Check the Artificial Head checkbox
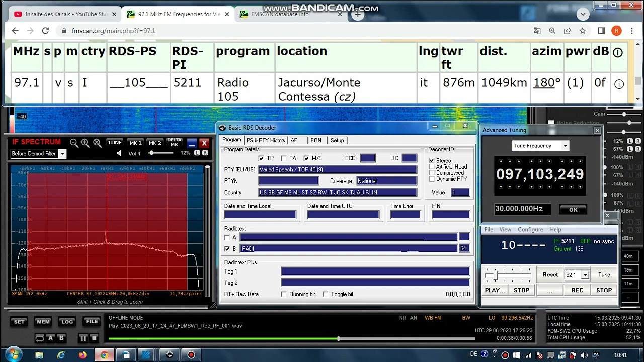 click(x=432, y=167)
